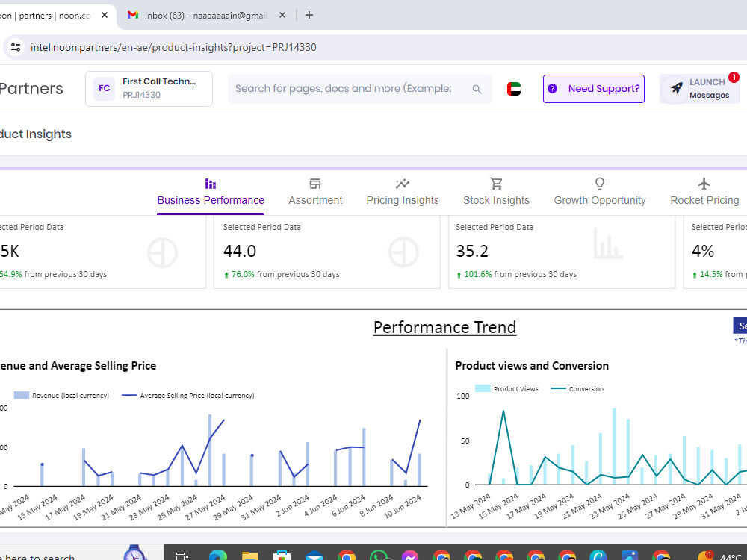Click the red notification badge on Messages
Image resolution: width=747 pixels, height=560 pixels.
734,77
